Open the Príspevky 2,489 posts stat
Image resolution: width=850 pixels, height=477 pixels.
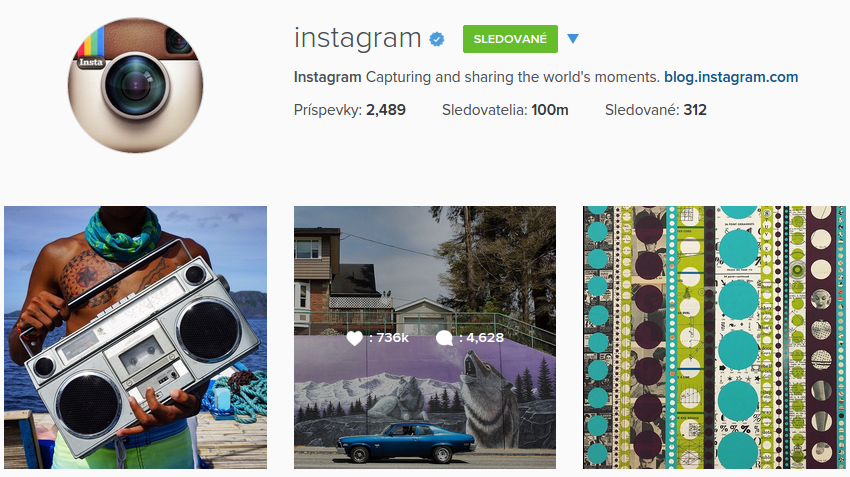point(350,110)
